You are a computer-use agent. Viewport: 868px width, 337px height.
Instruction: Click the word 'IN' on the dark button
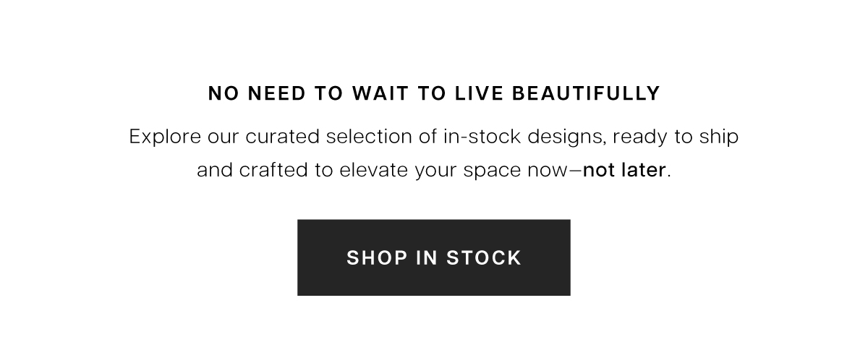(425, 258)
